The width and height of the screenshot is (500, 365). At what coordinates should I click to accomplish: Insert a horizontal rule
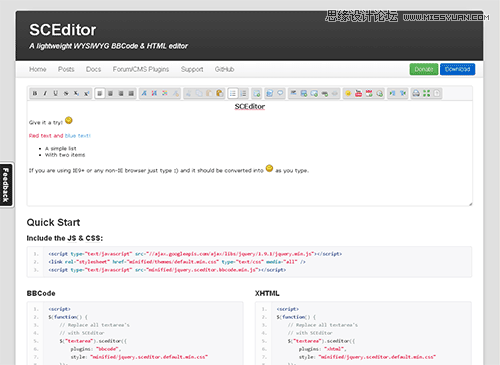293,93
